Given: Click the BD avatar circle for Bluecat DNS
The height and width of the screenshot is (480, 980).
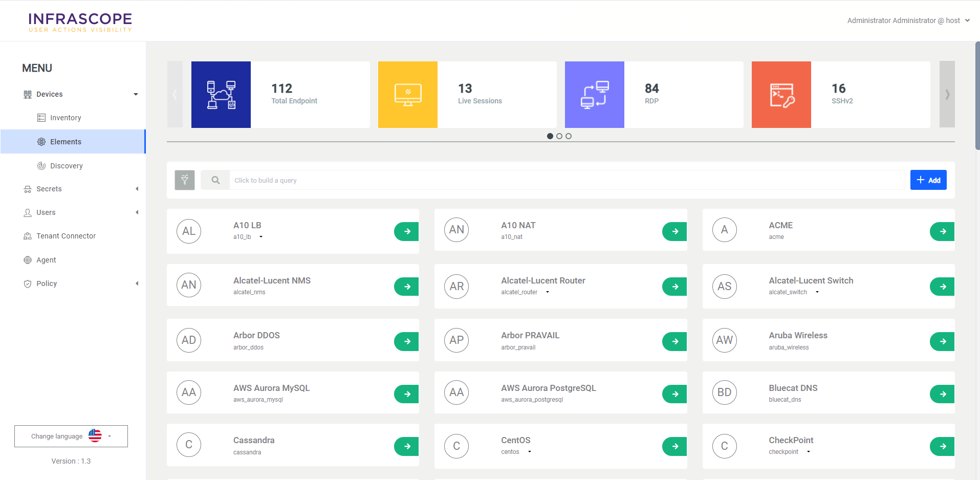Looking at the screenshot, I should click(x=725, y=392).
